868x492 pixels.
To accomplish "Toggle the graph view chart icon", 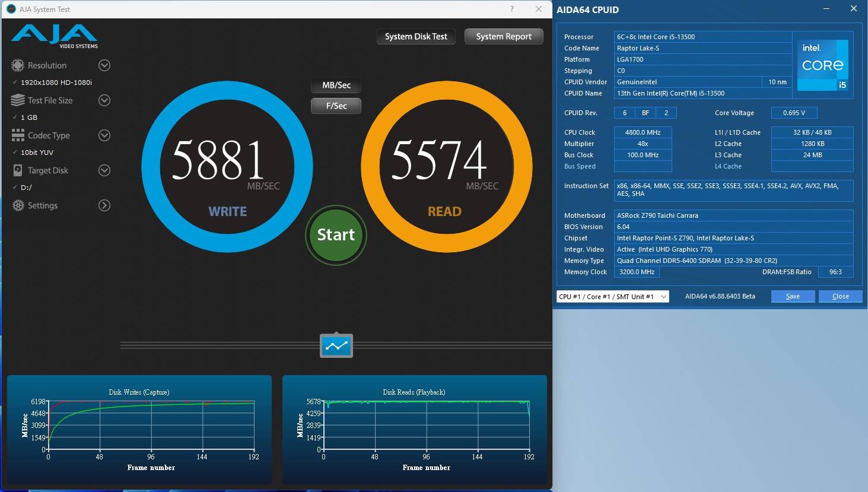I will point(336,345).
